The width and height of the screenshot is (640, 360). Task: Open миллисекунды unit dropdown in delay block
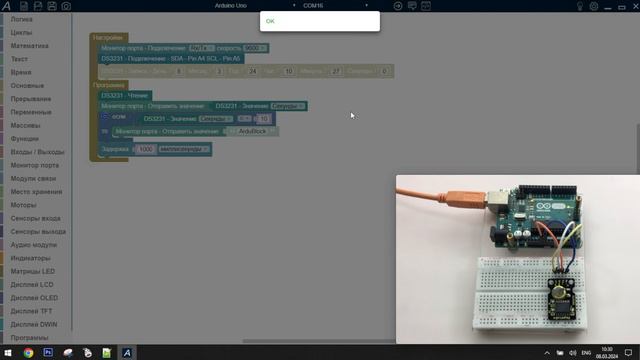(x=184, y=149)
